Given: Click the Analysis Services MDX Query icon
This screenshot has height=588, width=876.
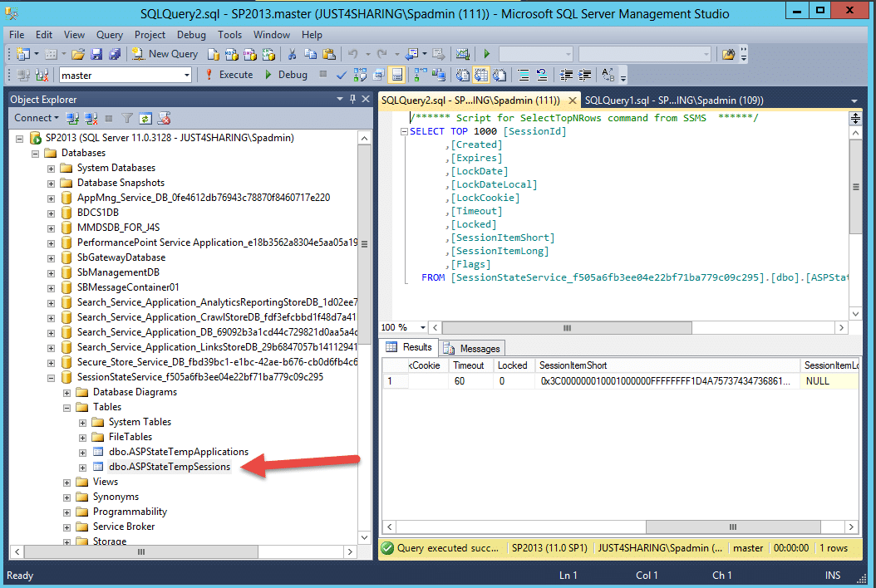Looking at the screenshot, I should tap(231, 54).
